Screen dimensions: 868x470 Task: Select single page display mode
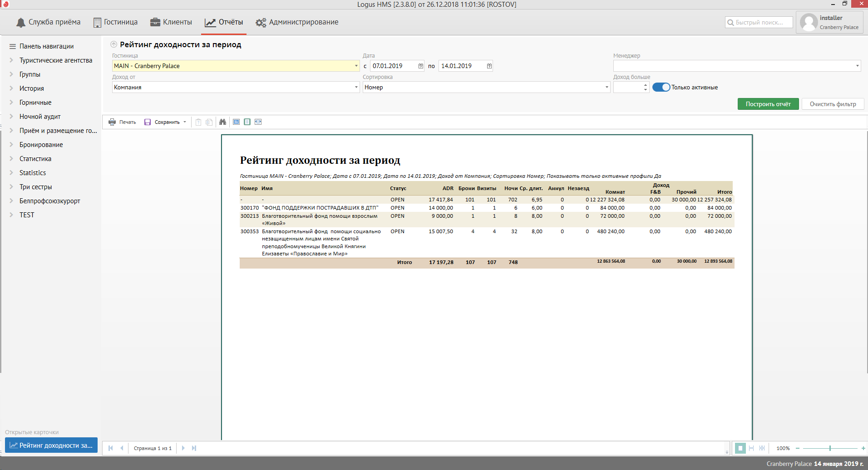(x=740, y=448)
